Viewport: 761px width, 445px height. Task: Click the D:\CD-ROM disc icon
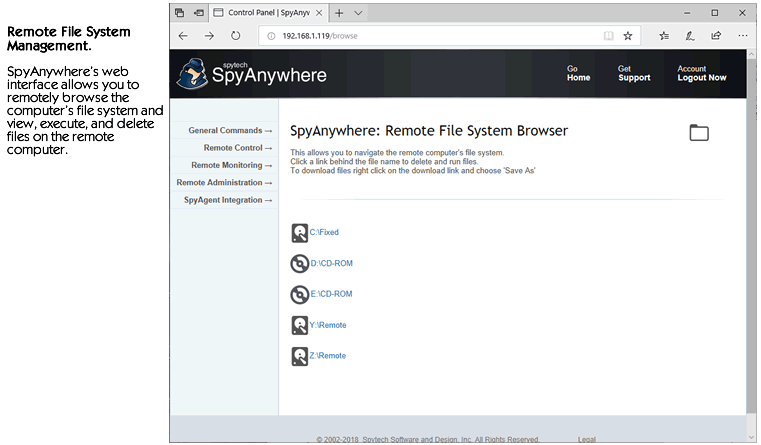(x=299, y=264)
